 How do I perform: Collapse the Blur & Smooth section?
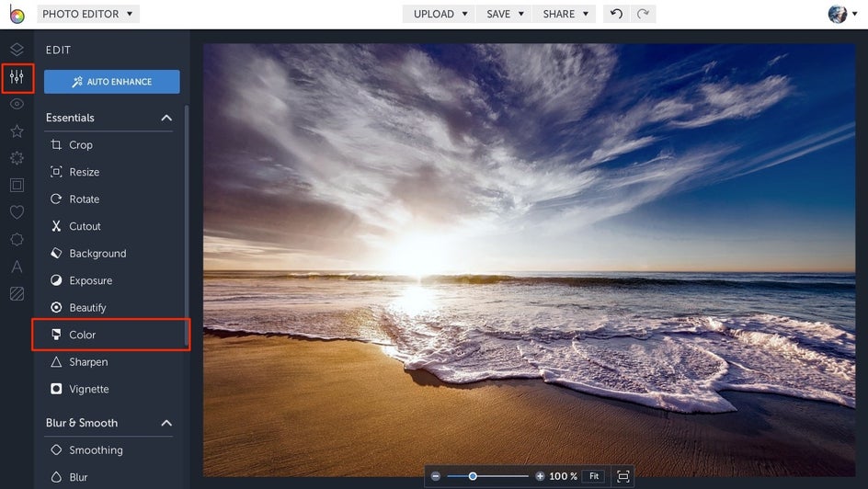pyautogui.click(x=166, y=423)
